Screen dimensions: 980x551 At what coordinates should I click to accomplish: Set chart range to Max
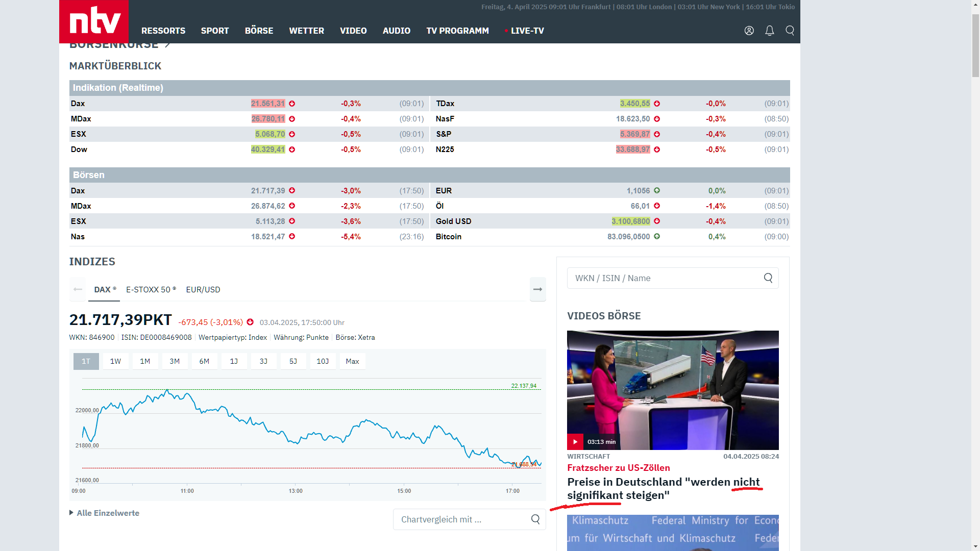(352, 361)
